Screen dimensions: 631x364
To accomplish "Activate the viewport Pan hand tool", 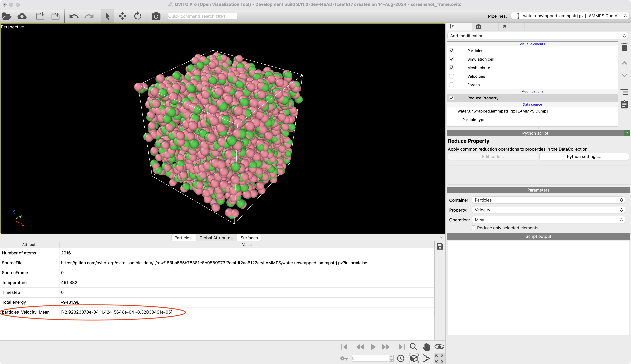I will pos(426,347).
